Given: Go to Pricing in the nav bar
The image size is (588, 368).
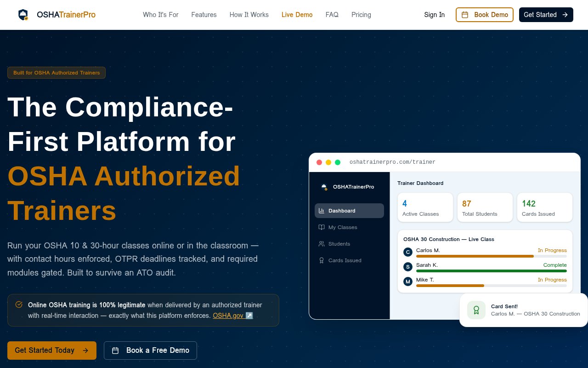Looking at the screenshot, I should click(x=361, y=15).
